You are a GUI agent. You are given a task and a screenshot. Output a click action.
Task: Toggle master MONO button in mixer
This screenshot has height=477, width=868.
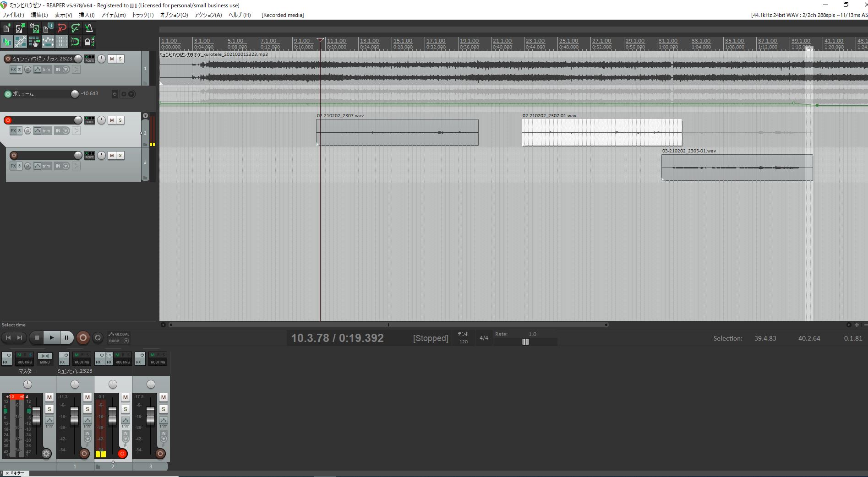pyautogui.click(x=45, y=358)
